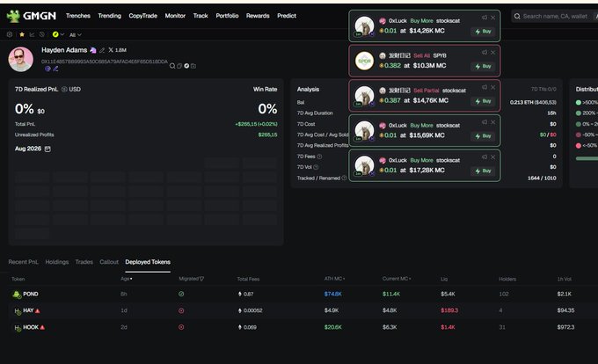Click the green migrated check for POND
Screen dimensions: 598x364
(x=181, y=294)
